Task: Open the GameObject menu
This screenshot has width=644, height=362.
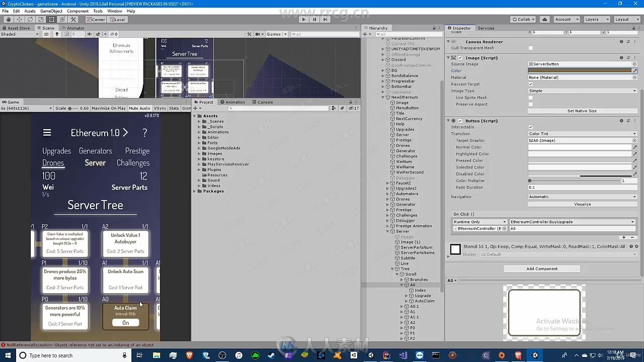Action: pyautogui.click(x=51, y=11)
